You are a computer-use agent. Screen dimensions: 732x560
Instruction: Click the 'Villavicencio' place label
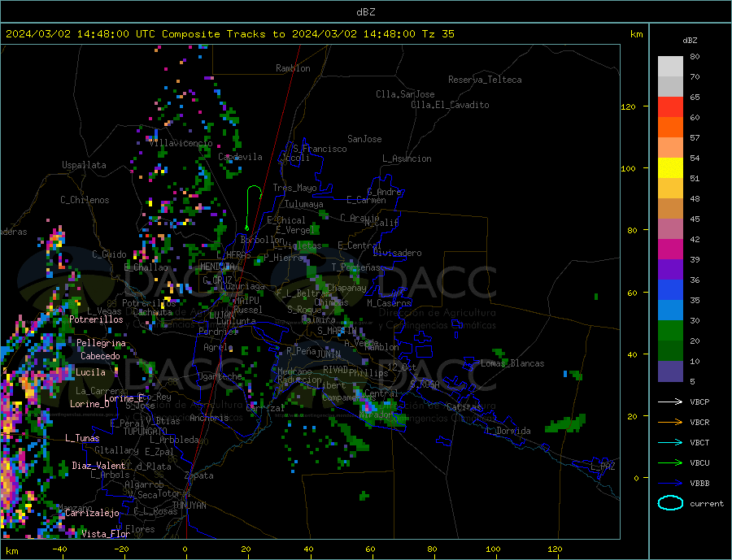(181, 143)
